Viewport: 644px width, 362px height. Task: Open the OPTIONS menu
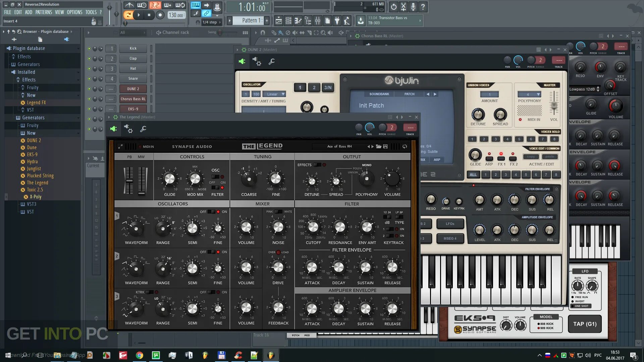point(74,12)
